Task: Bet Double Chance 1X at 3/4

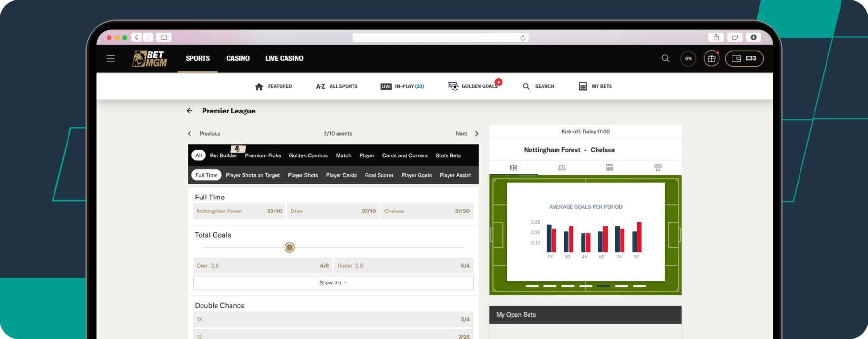Action: point(333,319)
